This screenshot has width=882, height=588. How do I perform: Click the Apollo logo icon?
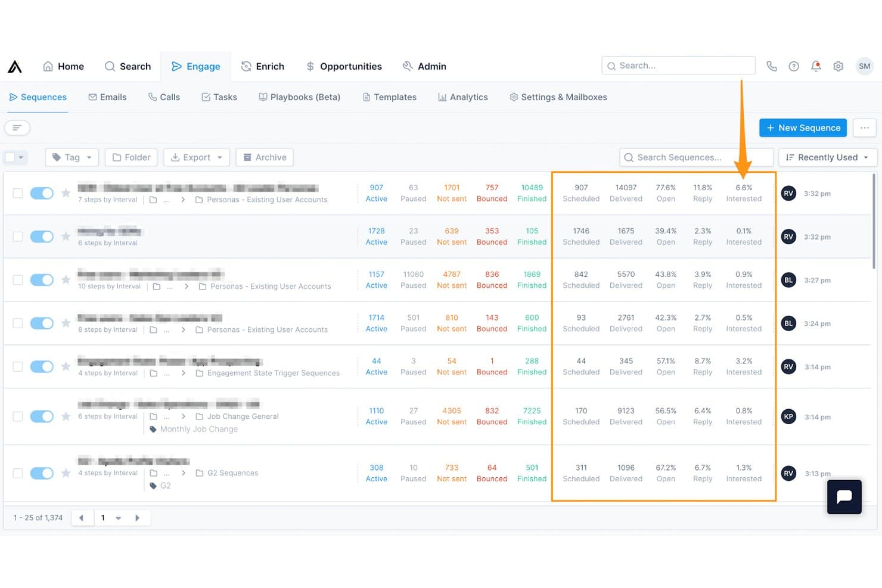coord(15,66)
